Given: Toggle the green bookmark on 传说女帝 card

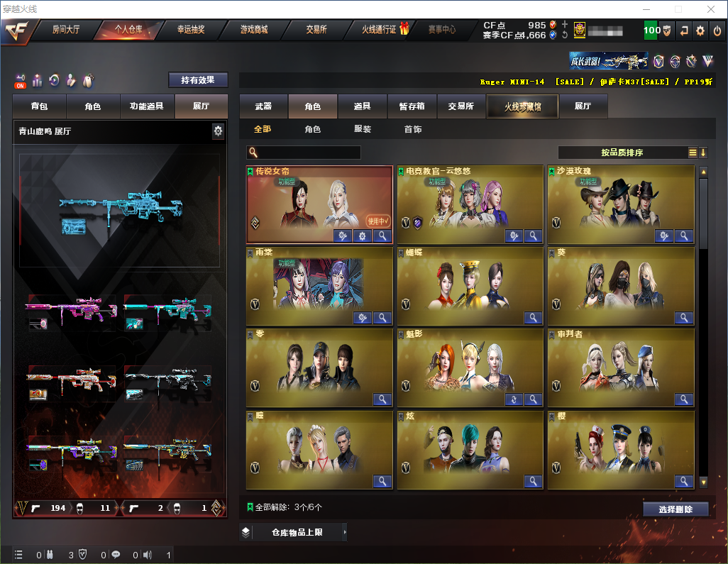Looking at the screenshot, I should (x=250, y=171).
